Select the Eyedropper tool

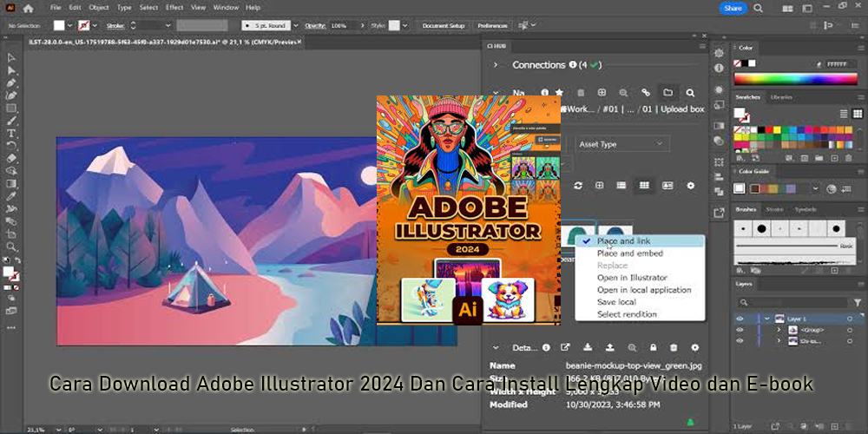tap(11, 196)
